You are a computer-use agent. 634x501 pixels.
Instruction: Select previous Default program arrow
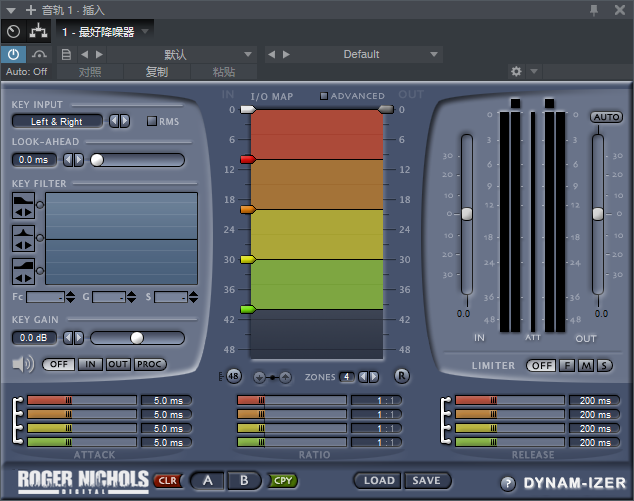271,54
